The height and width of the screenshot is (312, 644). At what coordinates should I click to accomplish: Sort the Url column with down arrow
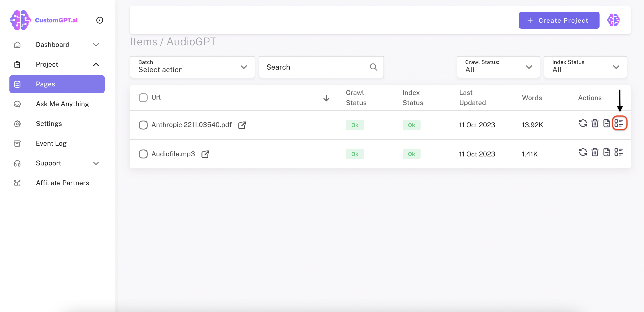click(326, 98)
